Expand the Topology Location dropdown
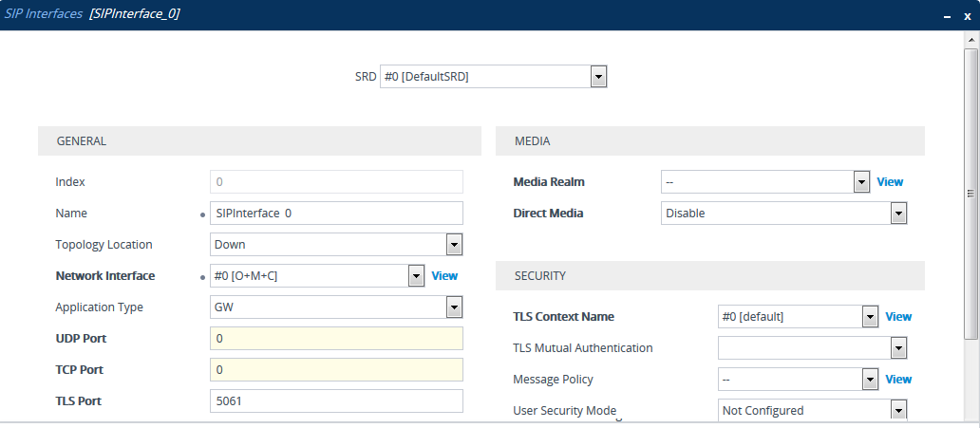Viewport: 980px width, 428px height. pos(454,245)
